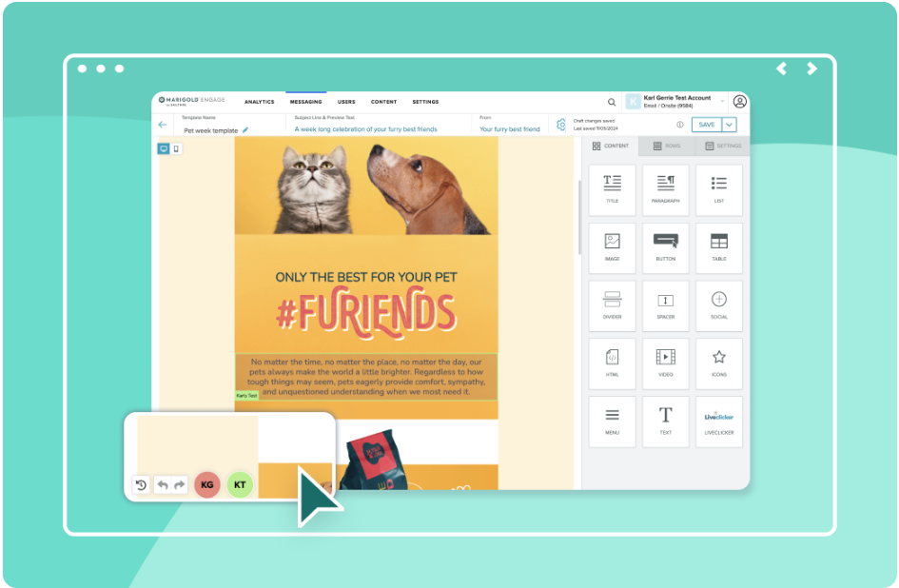This screenshot has width=899, height=588.
Task: Select the Divider content block
Action: (612, 304)
